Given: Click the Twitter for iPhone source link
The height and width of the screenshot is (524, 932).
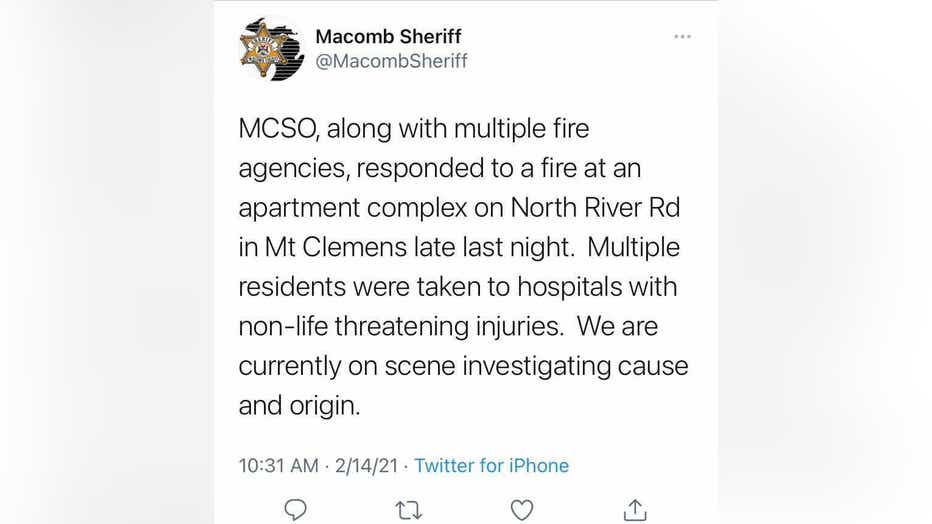Looking at the screenshot, I should pyautogui.click(x=491, y=466).
